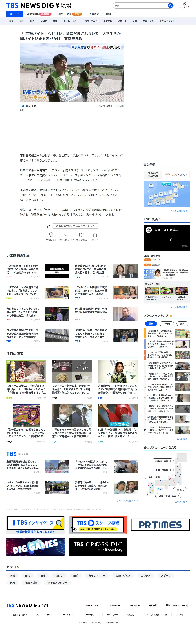Open the TBS CROSS DIG with Bloomberg banner

click(98, 547)
